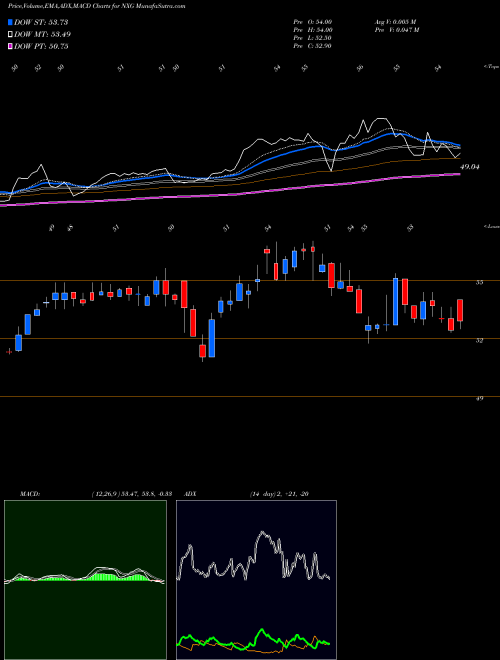Click the magenta DOW PT legend swatch
The image size is (500, 660).
tap(10, 46)
